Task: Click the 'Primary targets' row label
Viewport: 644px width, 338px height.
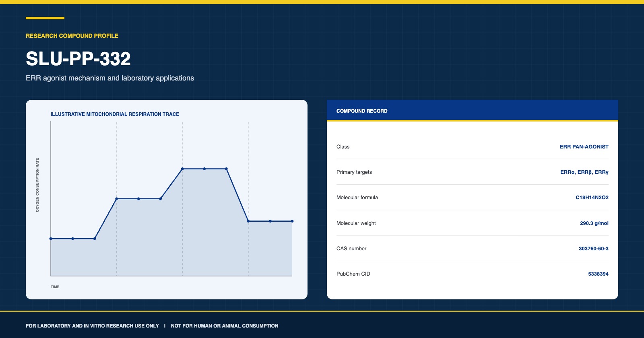Action: click(354, 172)
